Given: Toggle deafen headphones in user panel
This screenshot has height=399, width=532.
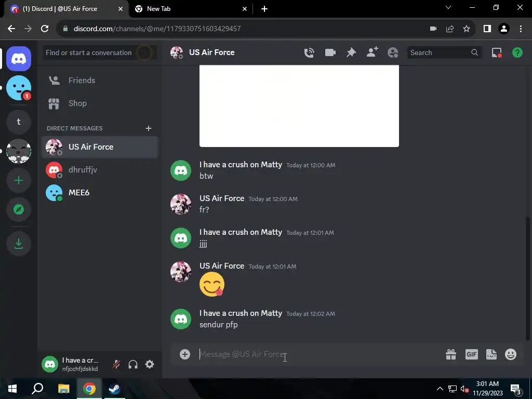Looking at the screenshot, I should 133,364.
